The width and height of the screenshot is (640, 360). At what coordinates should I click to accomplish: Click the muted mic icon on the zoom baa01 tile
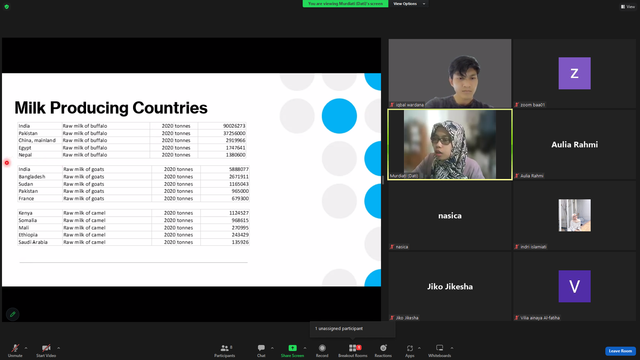click(517, 105)
